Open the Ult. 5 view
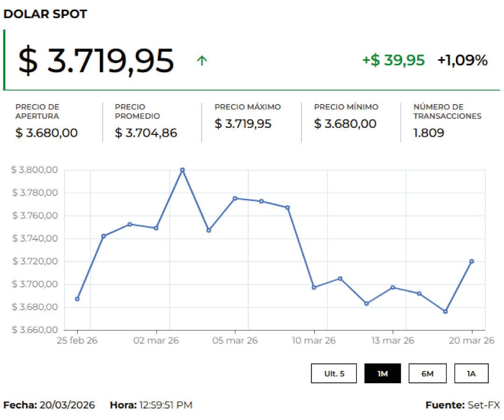Image resolution: width=504 pixels, height=420 pixels. point(334,373)
